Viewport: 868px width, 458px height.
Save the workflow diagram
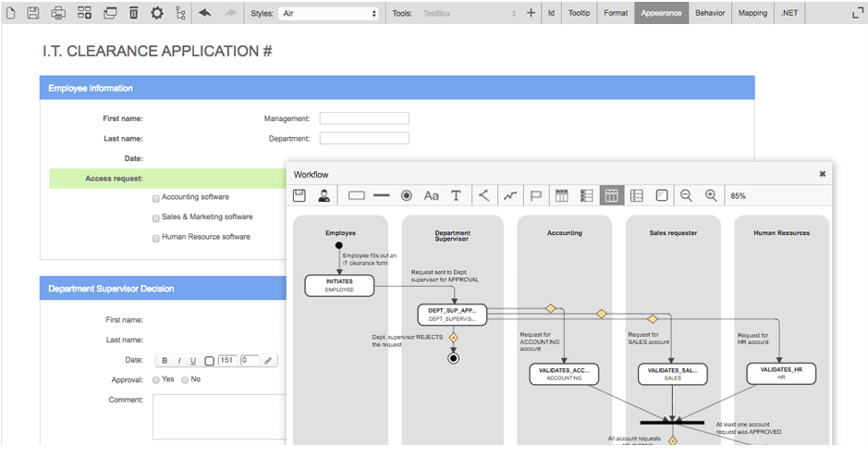click(300, 195)
